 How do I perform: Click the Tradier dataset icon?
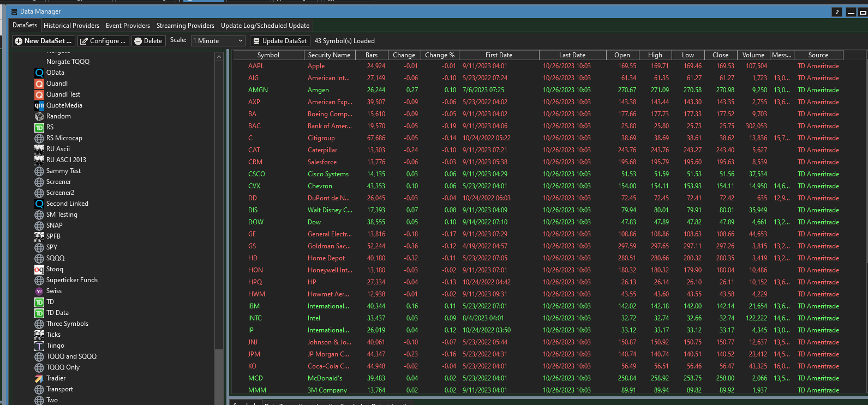tap(39, 378)
